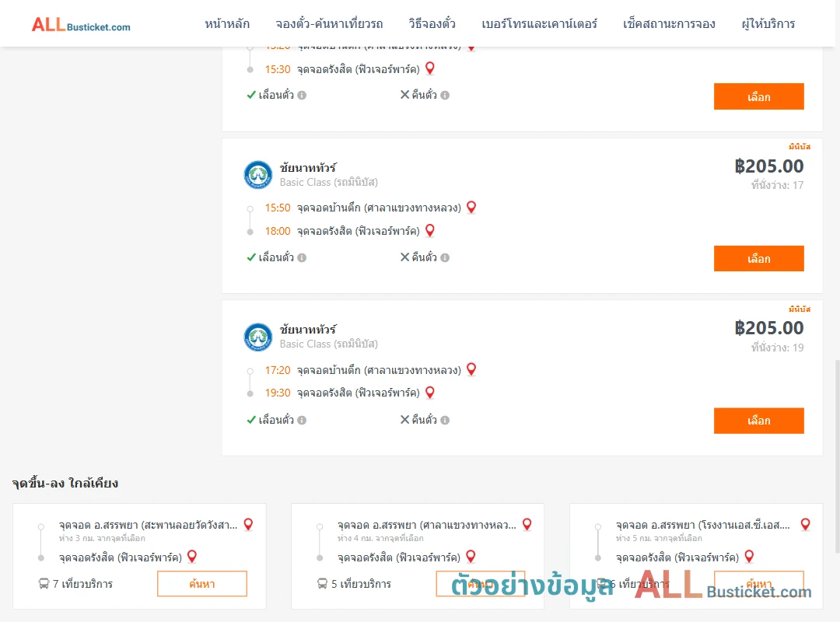The image size is (840, 622).
Task: Click map pin beside 15:30 รังสิต stop
Action: tap(429, 68)
